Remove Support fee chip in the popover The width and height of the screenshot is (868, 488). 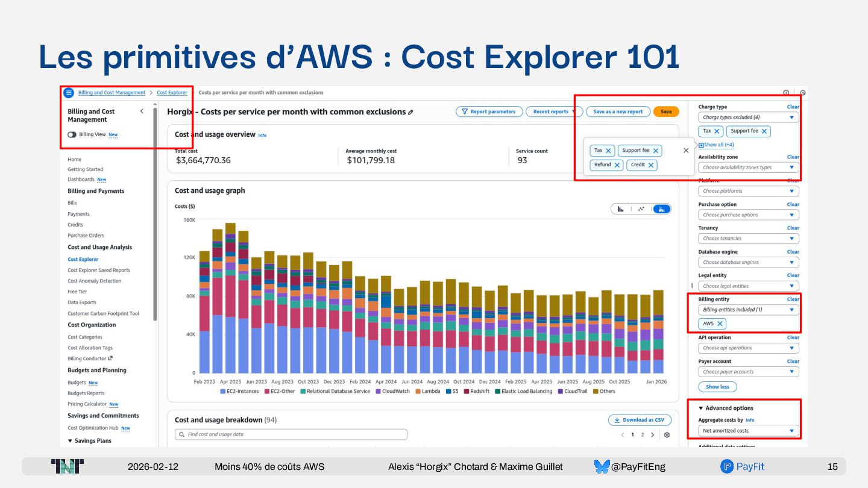coord(656,151)
